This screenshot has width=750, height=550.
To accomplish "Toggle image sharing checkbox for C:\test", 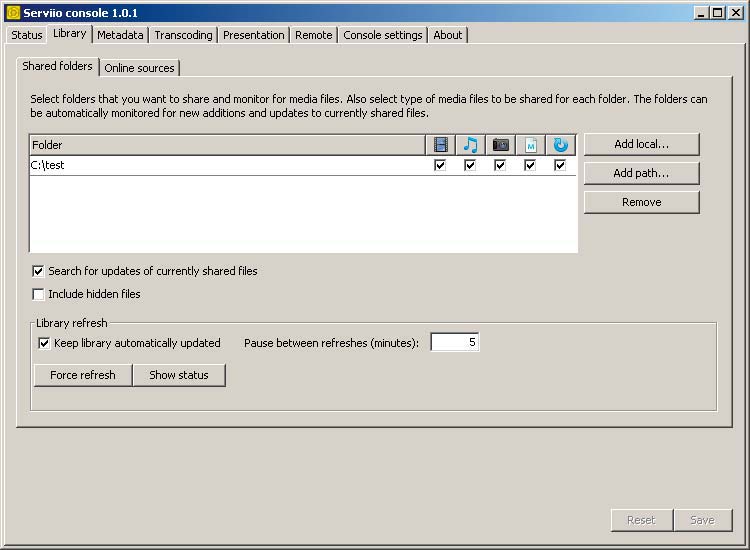I will pos(500,165).
